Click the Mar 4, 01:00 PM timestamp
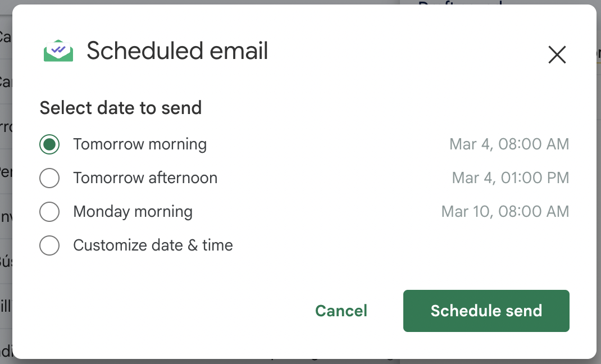 pyautogui.click(x=510, y=178)
